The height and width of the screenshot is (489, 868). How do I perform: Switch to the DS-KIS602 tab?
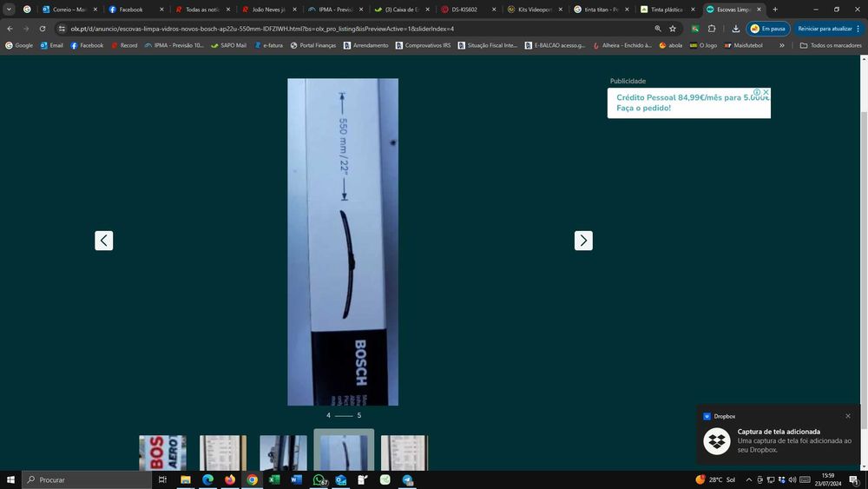(468, 10)
